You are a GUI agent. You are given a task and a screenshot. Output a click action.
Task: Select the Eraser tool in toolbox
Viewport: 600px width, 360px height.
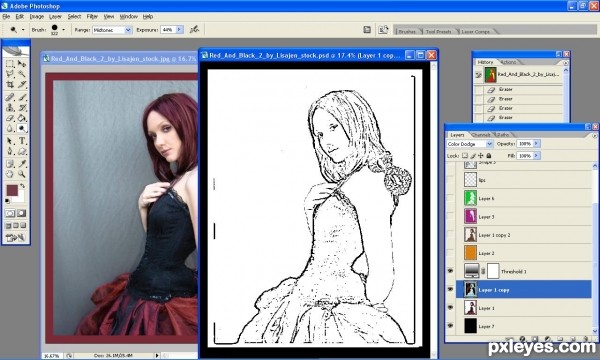[x=10, y=118]
